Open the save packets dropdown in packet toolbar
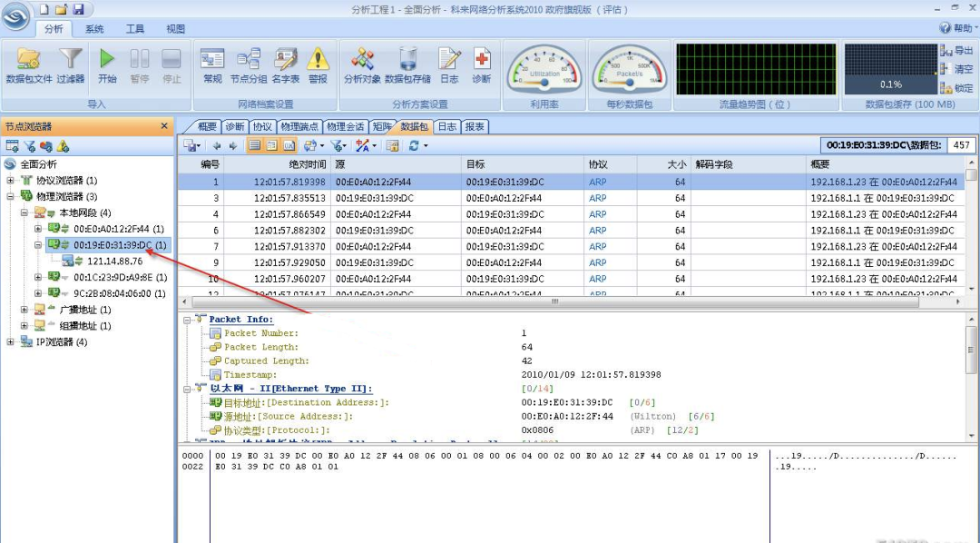The image size is (980, 543). (x=191, y=146)
